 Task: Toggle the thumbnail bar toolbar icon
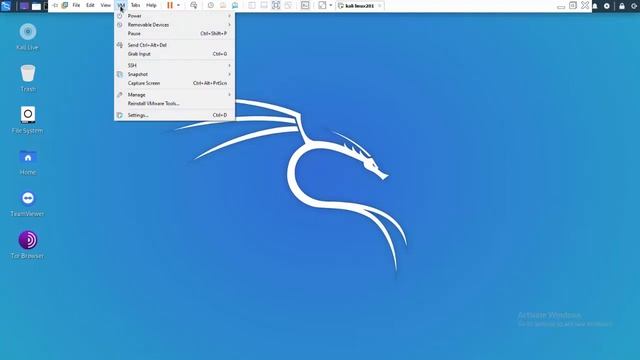click(x=264, y=5)
